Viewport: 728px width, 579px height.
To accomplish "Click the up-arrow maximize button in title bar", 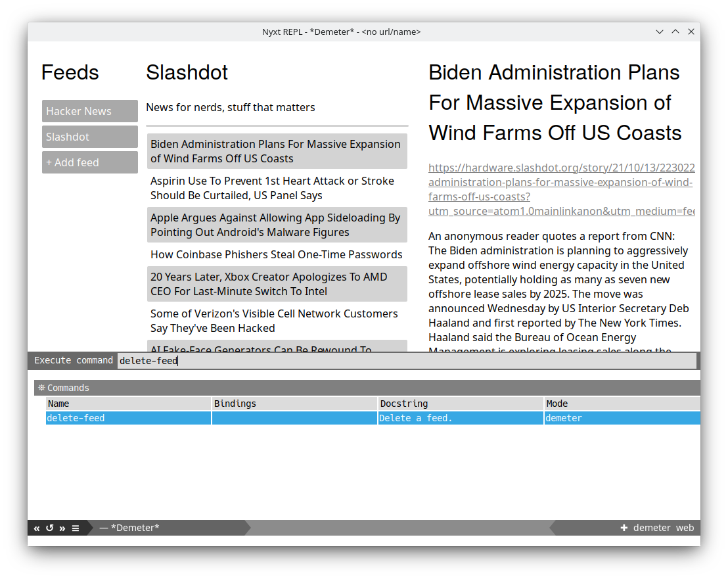I will [x=675, y=32].
